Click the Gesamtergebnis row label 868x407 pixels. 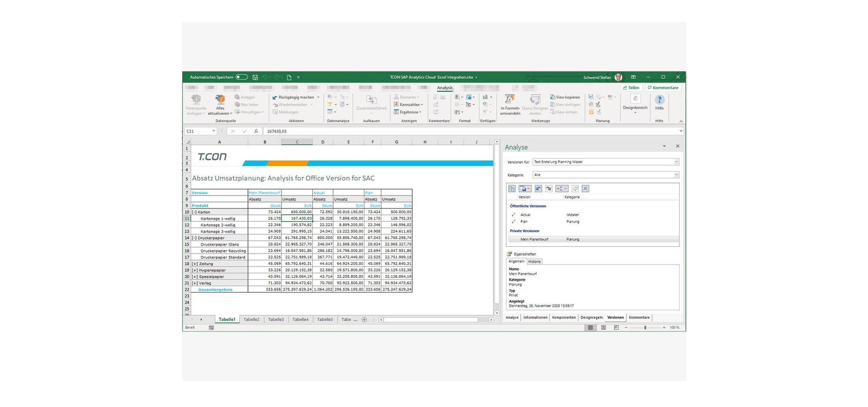pyautogui.click(x=215, y=290)
